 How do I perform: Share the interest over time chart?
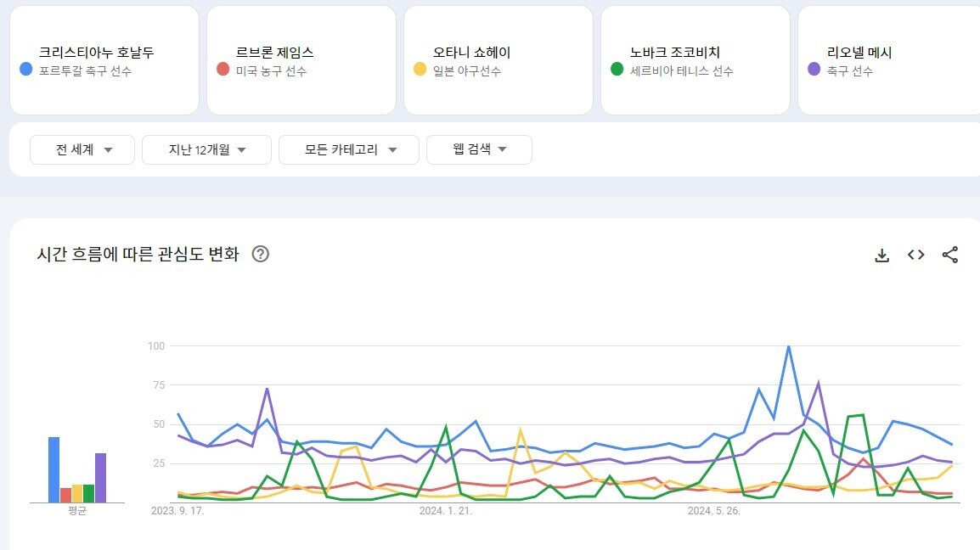[950, 255]
